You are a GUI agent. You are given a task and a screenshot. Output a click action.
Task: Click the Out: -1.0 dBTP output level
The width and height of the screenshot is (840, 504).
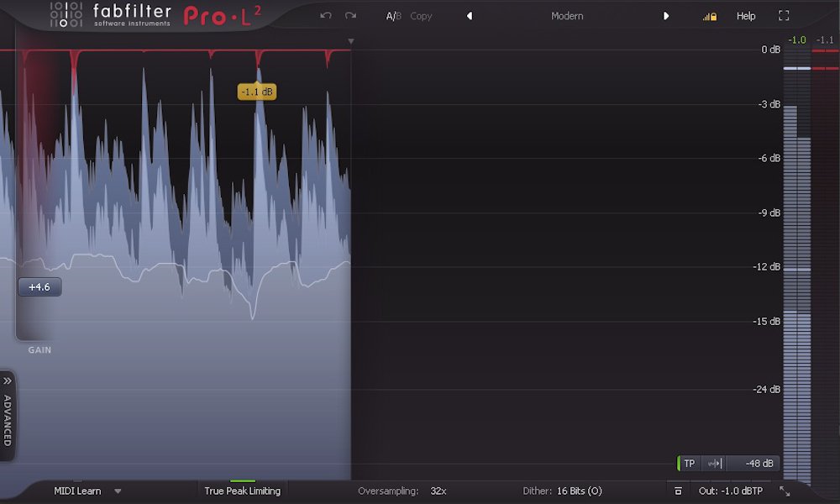click(x=729, y=491)
